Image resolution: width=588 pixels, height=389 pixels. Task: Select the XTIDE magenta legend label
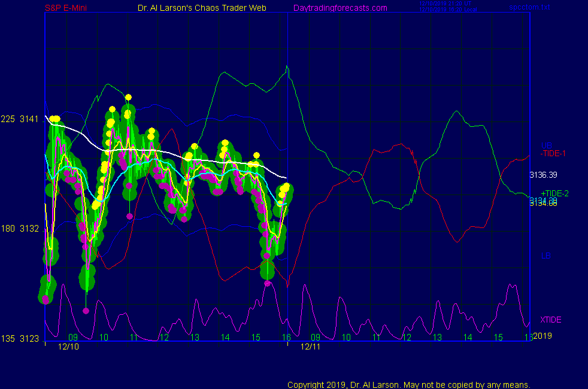tap(551, 320)
